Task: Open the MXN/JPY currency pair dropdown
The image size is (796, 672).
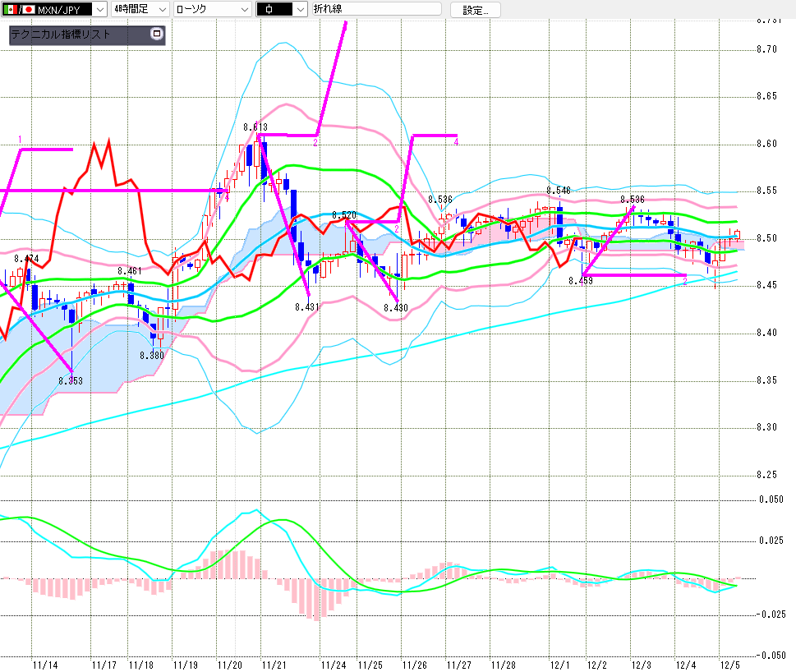Action: (99, 10)
